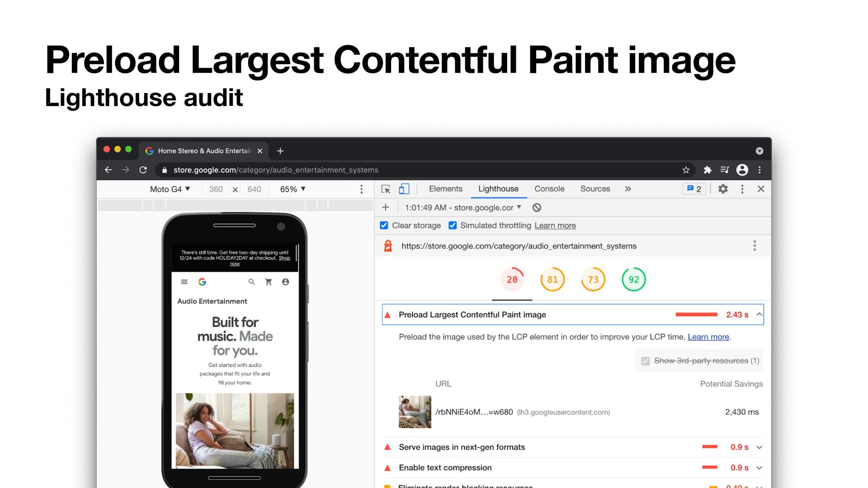Click the lock icon in the address bar
Screen dimensions: 868x488
pos(165,170)
